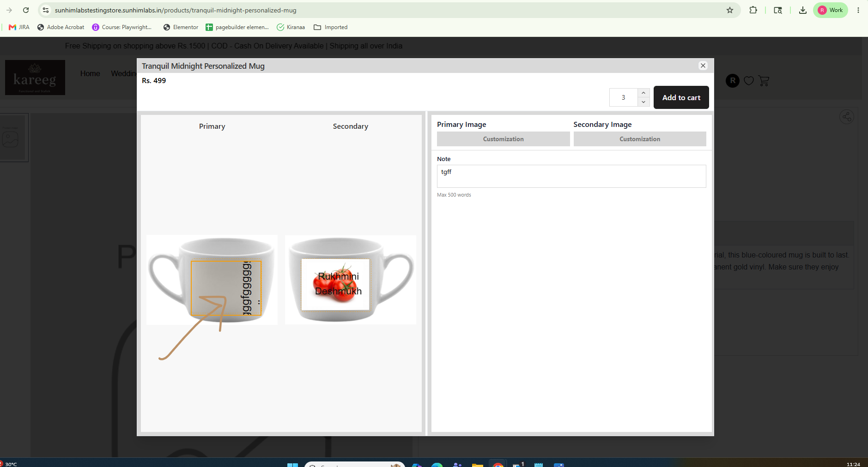This screenshot has height=467, width=868.
Task: Click the Secondary preview label
Action: click(x=351, y=126)
